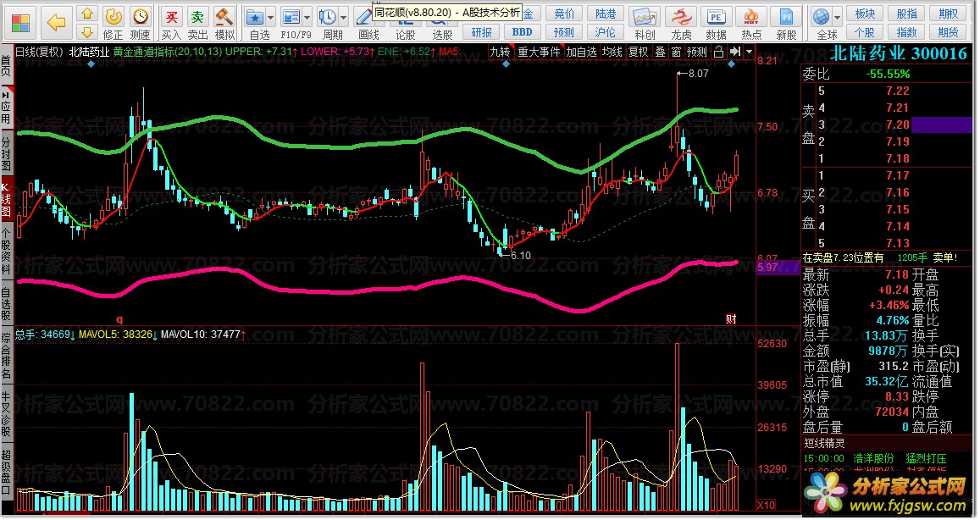The height and width of the screenshot is (520, 980).
Task: Click the 沪伦 button
Action: coord(605,32)
